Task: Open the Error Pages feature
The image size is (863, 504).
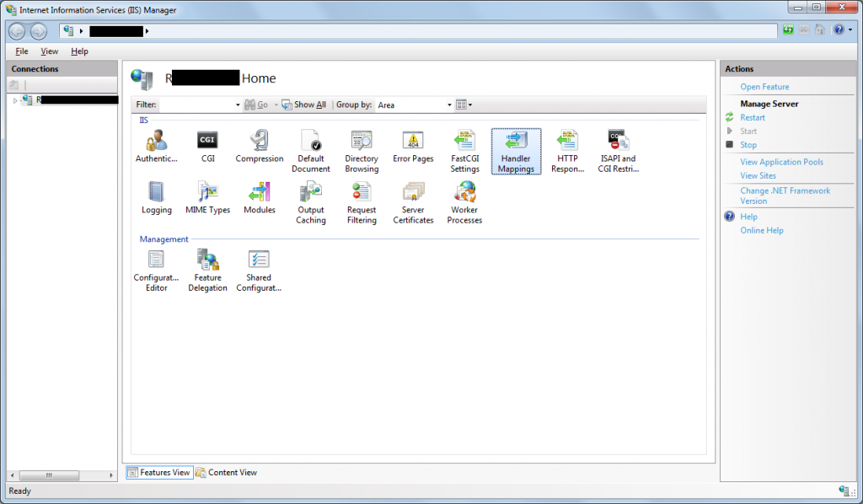Action: pos(413,147)
